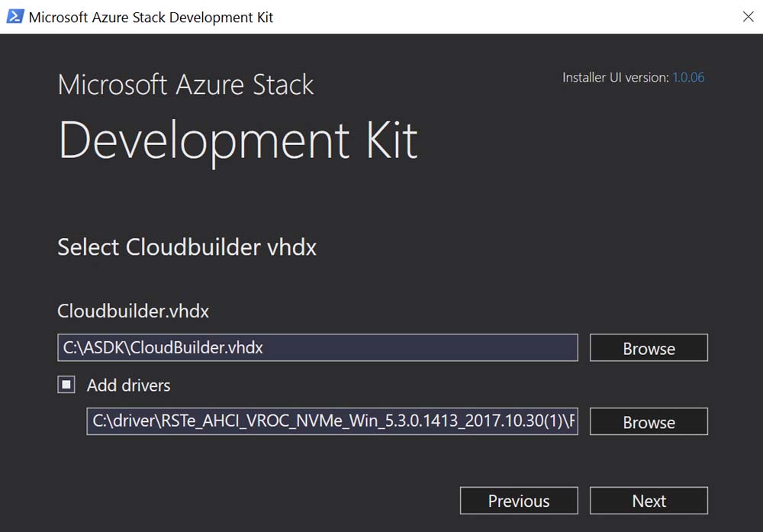This screenshot has width=763, height=532.
Task: Click the large 'Development Kit' heading
Action: pyautogui.click(x=238, y=140)
